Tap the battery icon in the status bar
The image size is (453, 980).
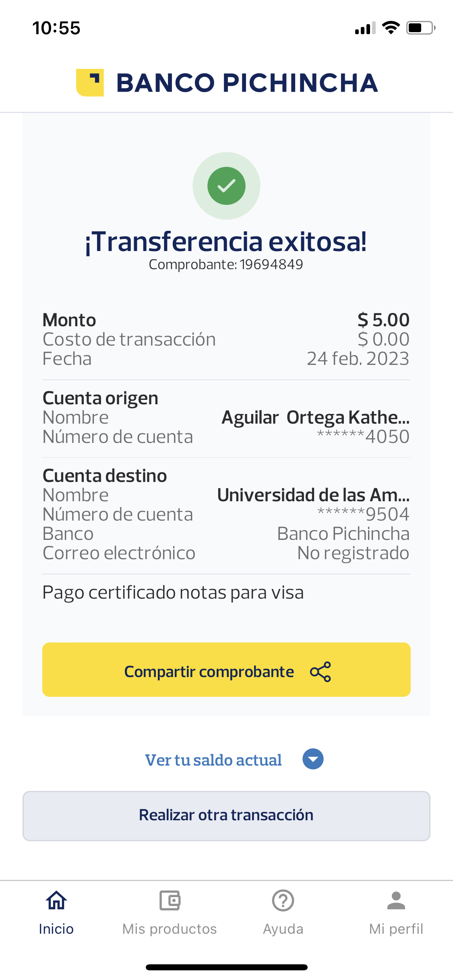pyautogui.click(x=421, y=28)
